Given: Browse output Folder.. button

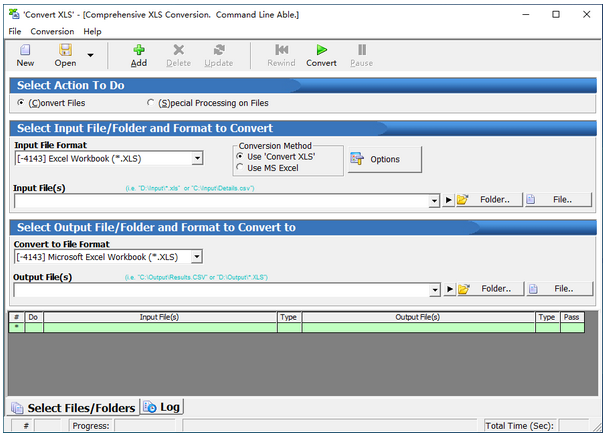Looking at the screenshot, I should pyautogui.click(x=491, y=289).
